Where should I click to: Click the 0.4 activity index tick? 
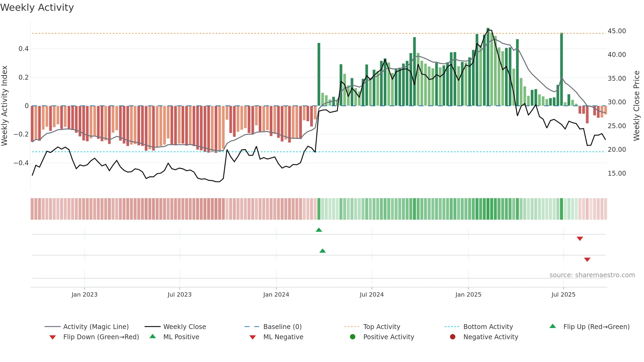24,49
